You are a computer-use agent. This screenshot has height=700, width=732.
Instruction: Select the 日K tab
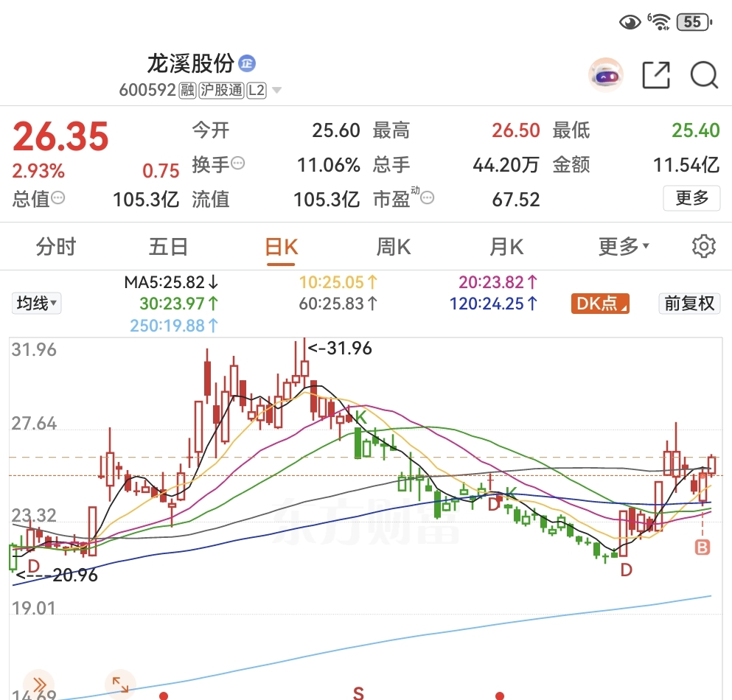click(282, 248)
